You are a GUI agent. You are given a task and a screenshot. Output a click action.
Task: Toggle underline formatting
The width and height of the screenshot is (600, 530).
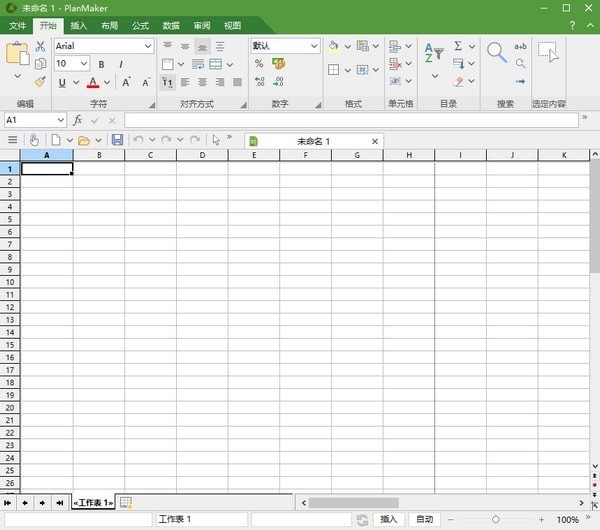[x=62, y=83]
